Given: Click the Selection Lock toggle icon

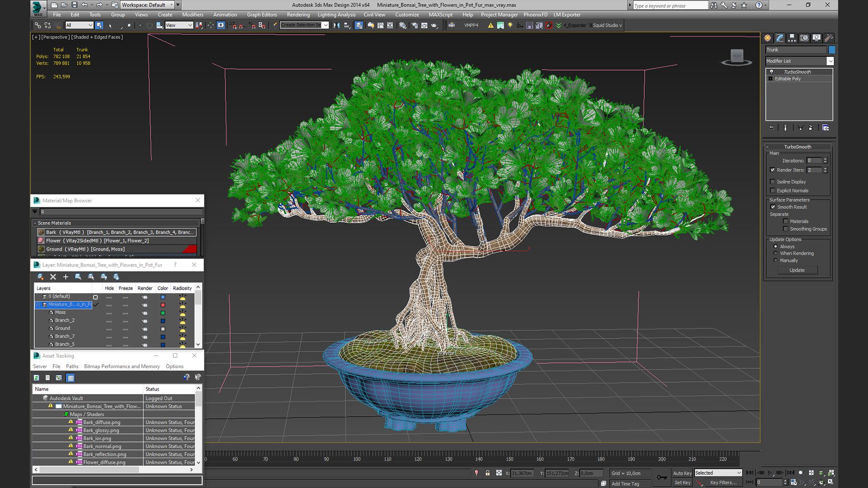Looking at the screenshot, I should tap(487, 473).
